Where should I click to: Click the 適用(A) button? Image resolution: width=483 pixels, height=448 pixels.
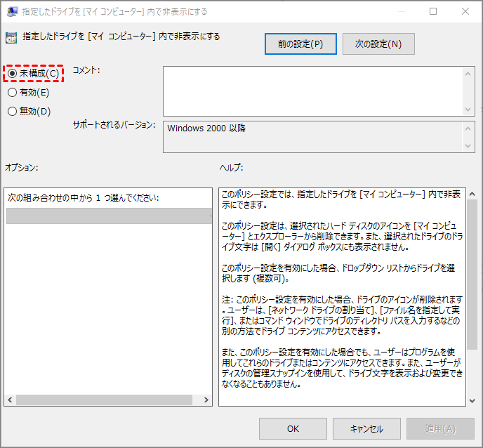point(440,428)
